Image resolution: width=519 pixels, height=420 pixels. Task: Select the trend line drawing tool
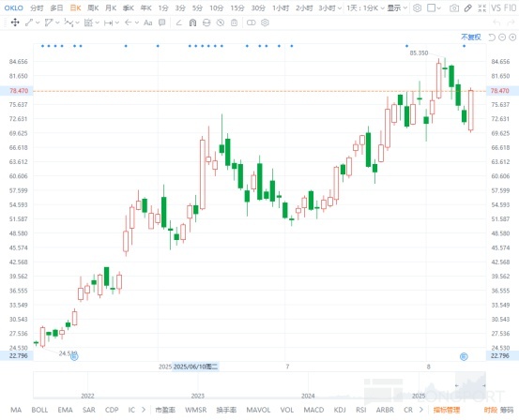click(x=29, y=22)
